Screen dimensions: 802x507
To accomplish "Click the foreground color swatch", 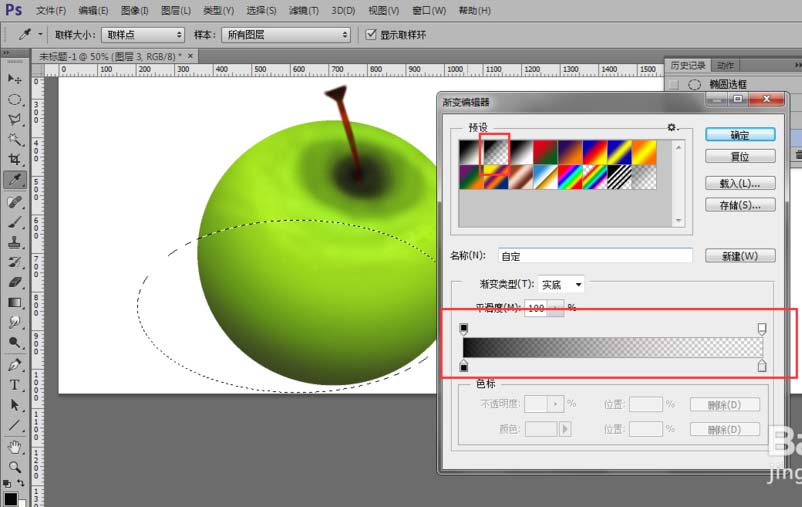I will (10, 498).
